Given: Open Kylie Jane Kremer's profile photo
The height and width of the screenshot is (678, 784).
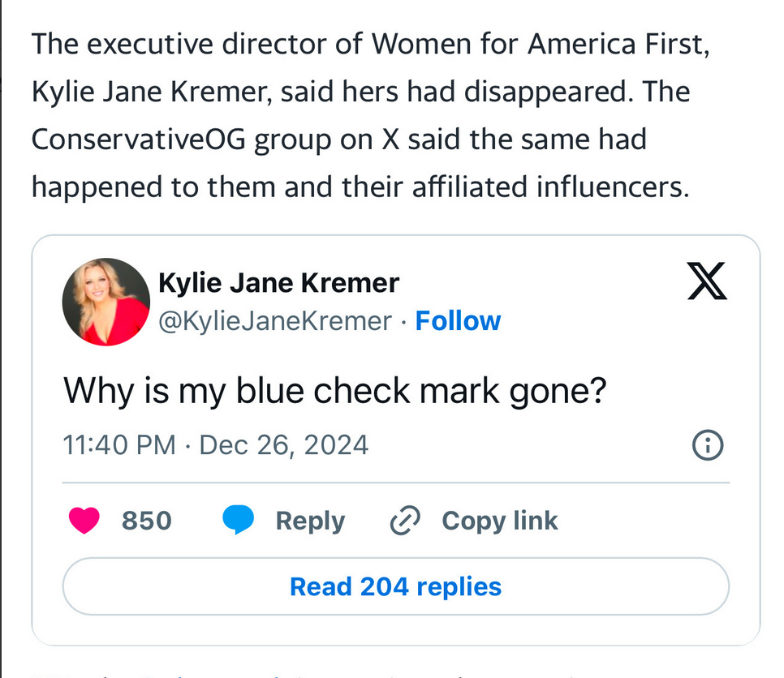Looking at the screenshot, I should tap(106, 302).
